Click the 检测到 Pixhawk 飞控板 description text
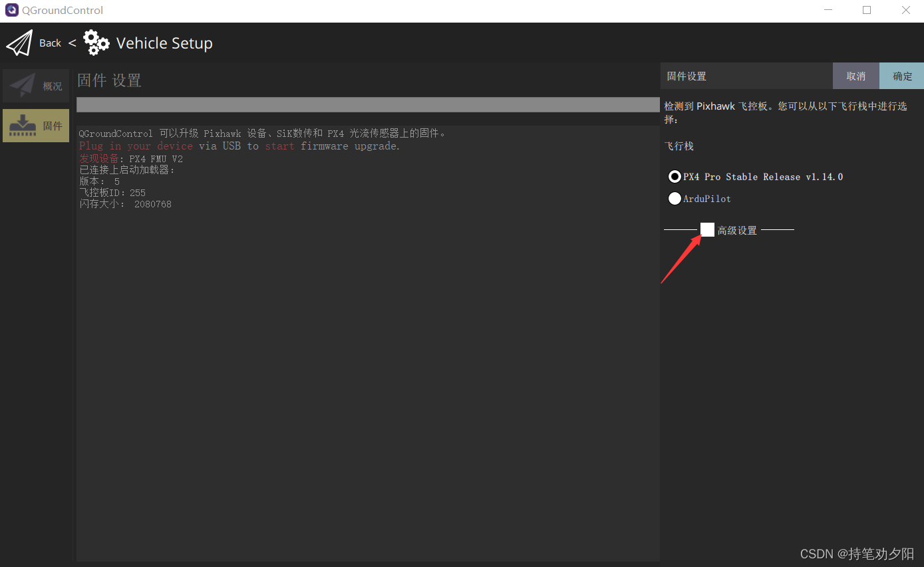 [786, 113]
